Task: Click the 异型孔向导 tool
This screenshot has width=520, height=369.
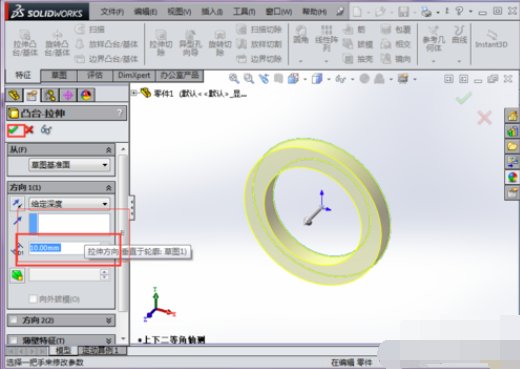Action: coord(190,43)
